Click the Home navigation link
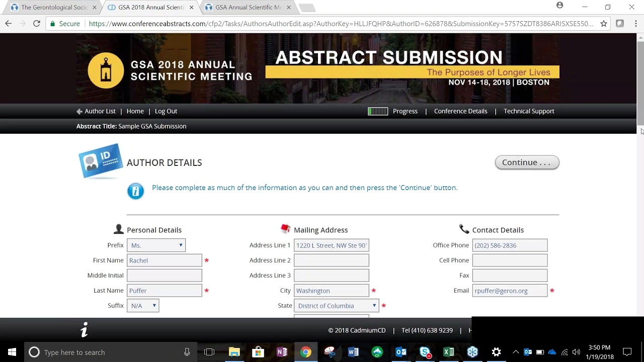This screenshot has height=362, width=644. pos(135,111)
